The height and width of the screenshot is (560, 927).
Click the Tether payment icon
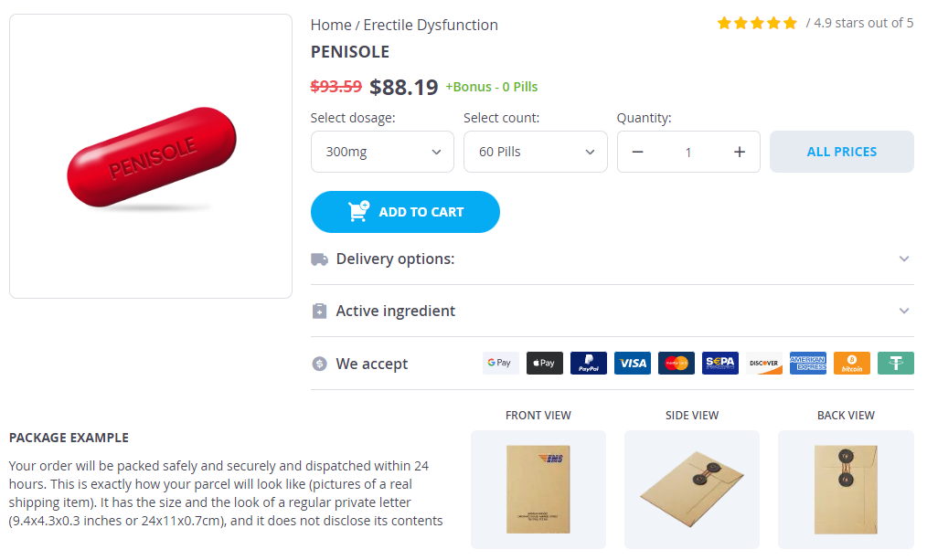click(x=896, y=364)
